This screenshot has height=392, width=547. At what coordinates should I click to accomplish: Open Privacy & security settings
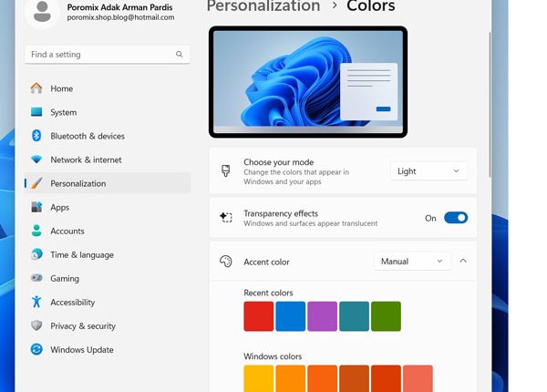pos(108,325)
